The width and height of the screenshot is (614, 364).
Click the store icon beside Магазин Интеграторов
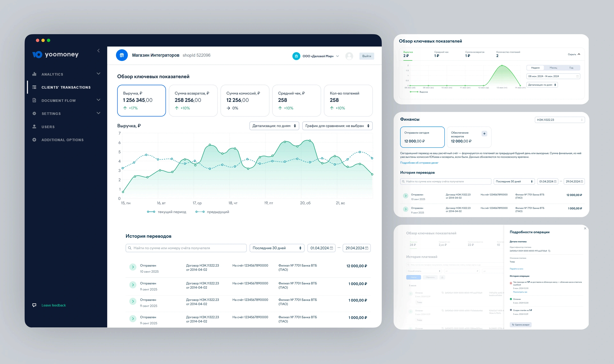(122, 55)
